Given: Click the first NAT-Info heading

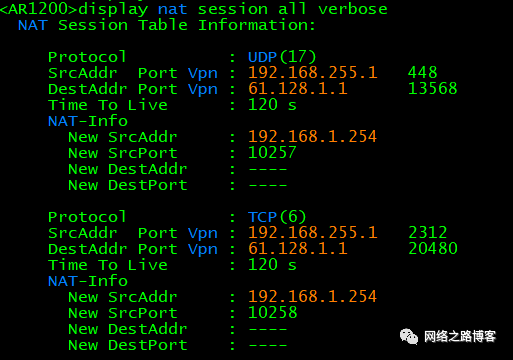Looking at the screenshot, I should pos(88,121).
